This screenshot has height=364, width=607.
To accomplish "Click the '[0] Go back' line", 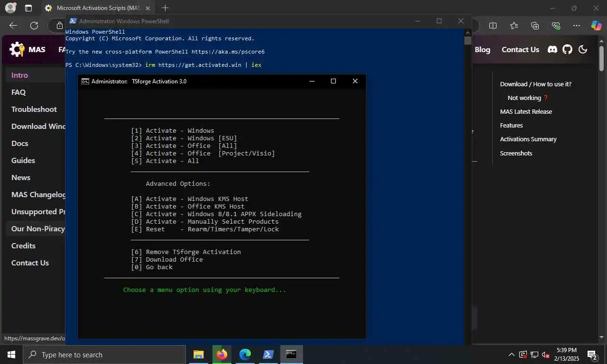I will pyautogui.click(x=152, y=267).
